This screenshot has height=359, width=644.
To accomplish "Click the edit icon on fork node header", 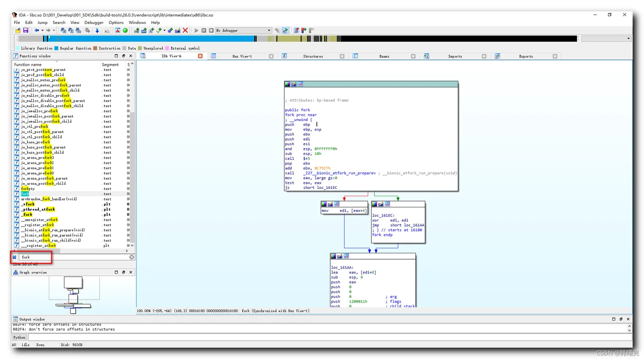I will pos(293,84).
